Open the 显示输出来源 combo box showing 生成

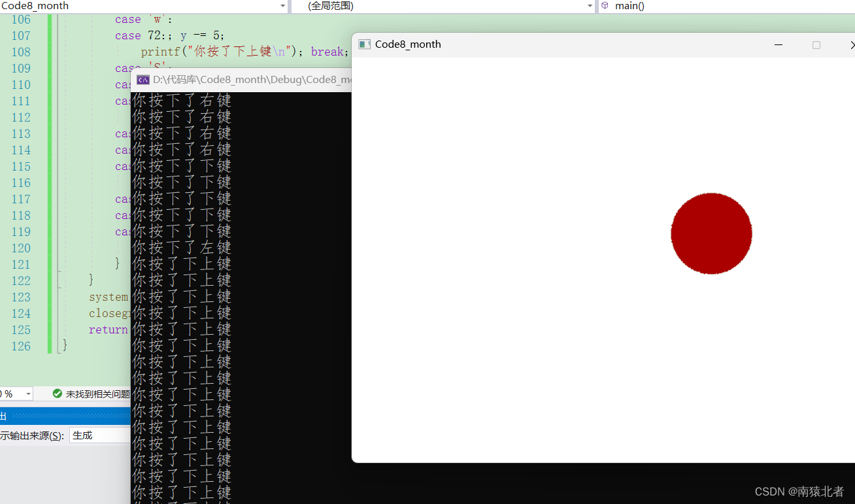(100, 435)
